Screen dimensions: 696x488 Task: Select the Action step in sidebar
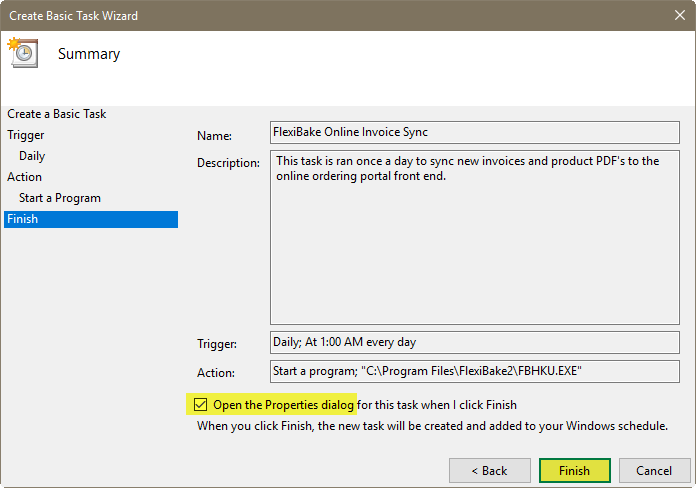coord(24,177)
